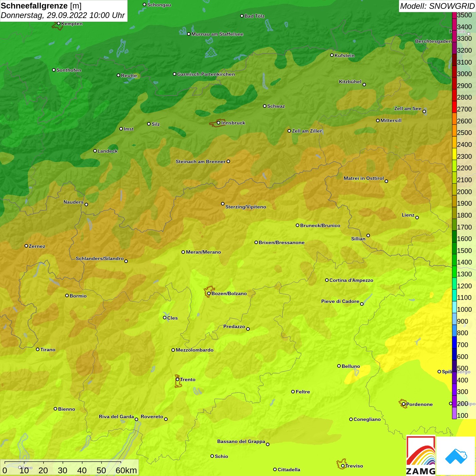Viewport: 476px width, 476px height.
Task: Click the Bormio location dot
Action: click(67, 295)
